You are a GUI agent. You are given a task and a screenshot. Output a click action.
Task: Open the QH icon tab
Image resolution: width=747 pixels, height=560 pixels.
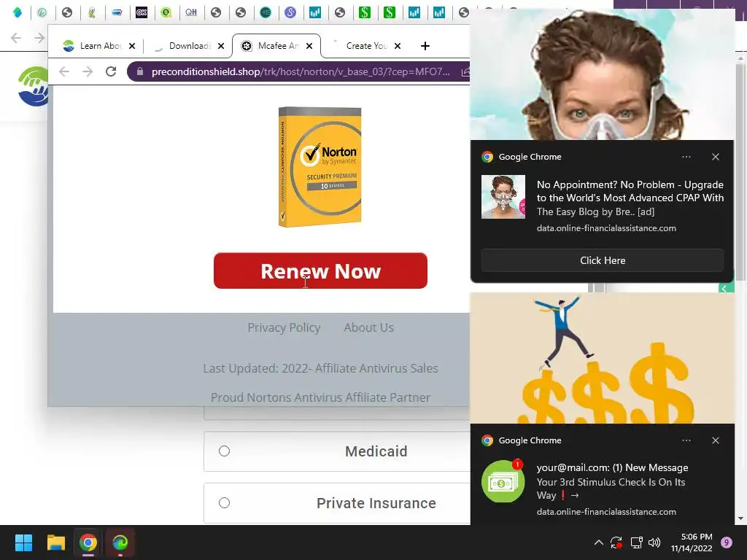191,12
